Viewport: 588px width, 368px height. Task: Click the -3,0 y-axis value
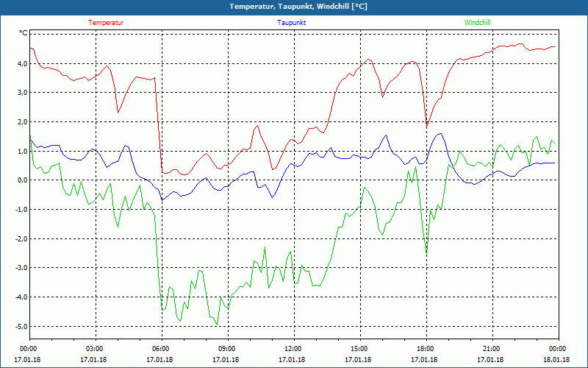(x=22, y=268)
